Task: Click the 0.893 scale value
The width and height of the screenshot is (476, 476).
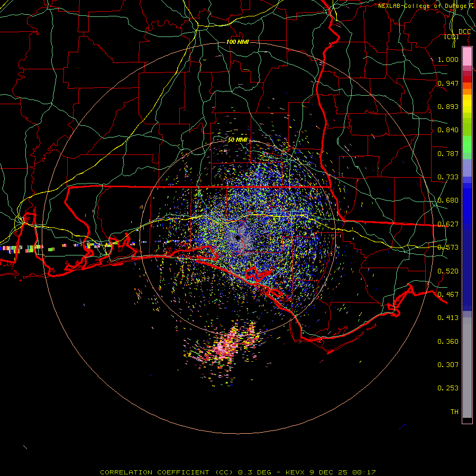Action: (x=448, y=106)
